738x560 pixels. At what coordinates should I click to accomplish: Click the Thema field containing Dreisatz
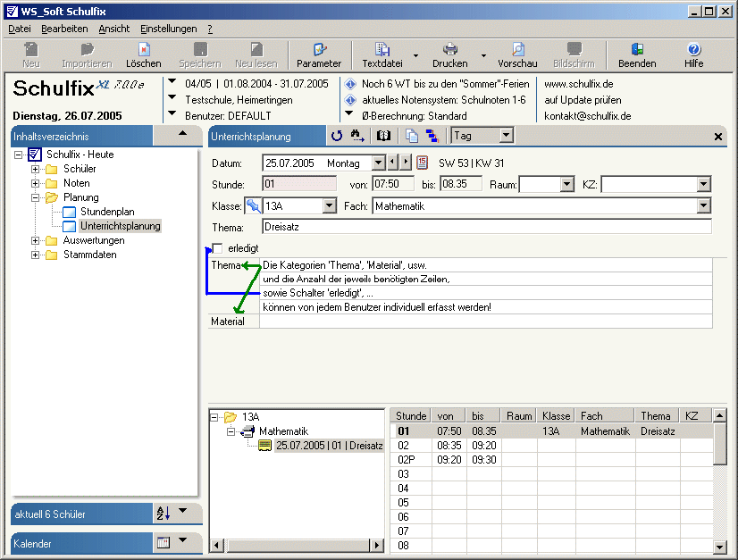(487, 227)
